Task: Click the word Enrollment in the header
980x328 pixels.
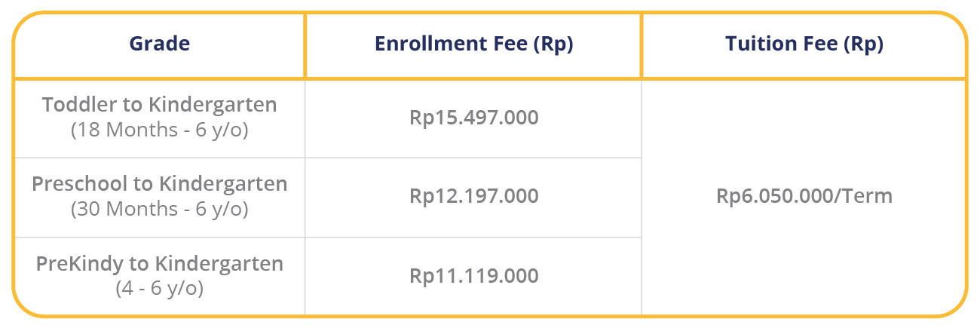Action: [x=427, y=44]
